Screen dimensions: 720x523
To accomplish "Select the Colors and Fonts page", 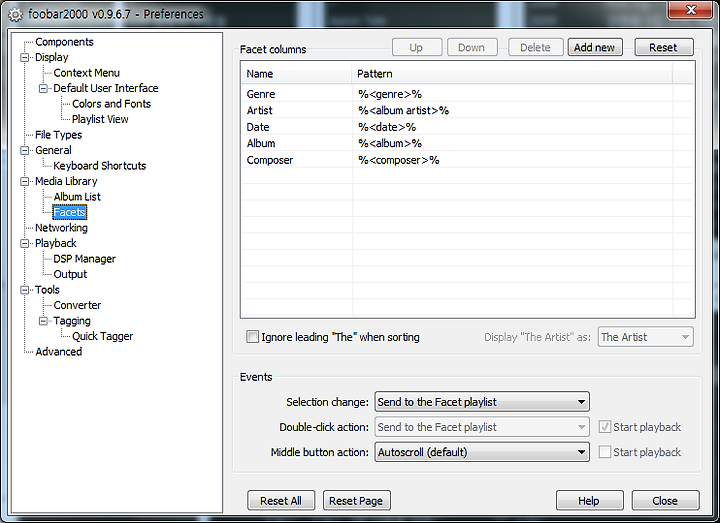I will point(111,104).
